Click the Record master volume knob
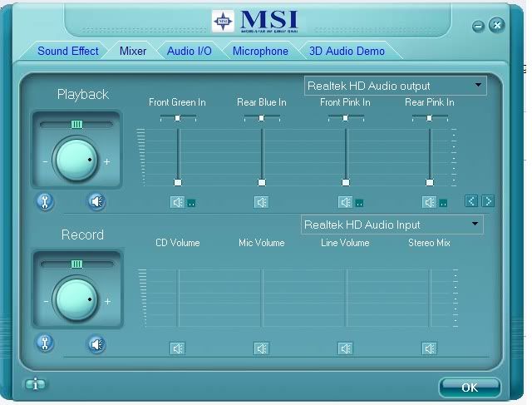The image size is (532, 405). click(76, 299)
